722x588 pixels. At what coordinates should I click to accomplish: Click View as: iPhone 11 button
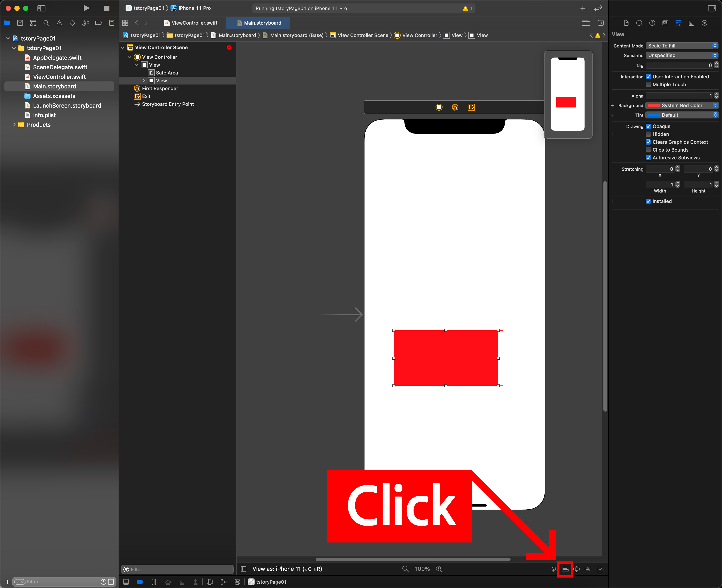[x=287, y=569]
